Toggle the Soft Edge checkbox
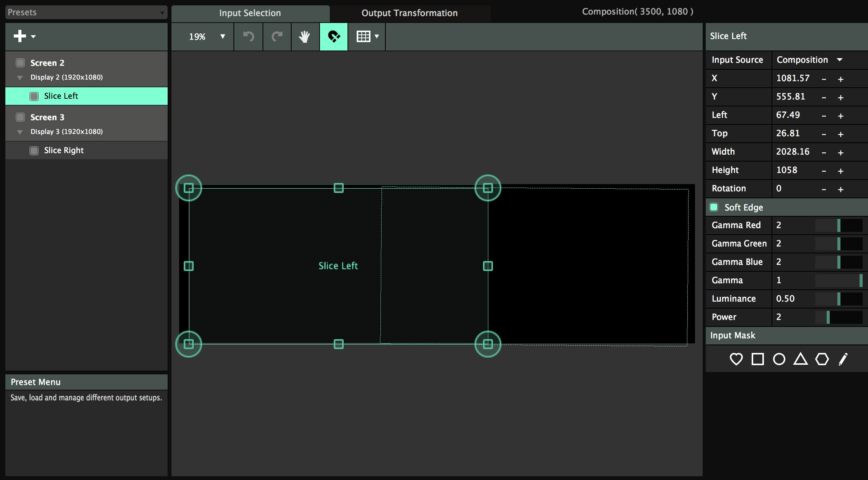868x480 pixels. pyautogui.click(x=714, y=207)
